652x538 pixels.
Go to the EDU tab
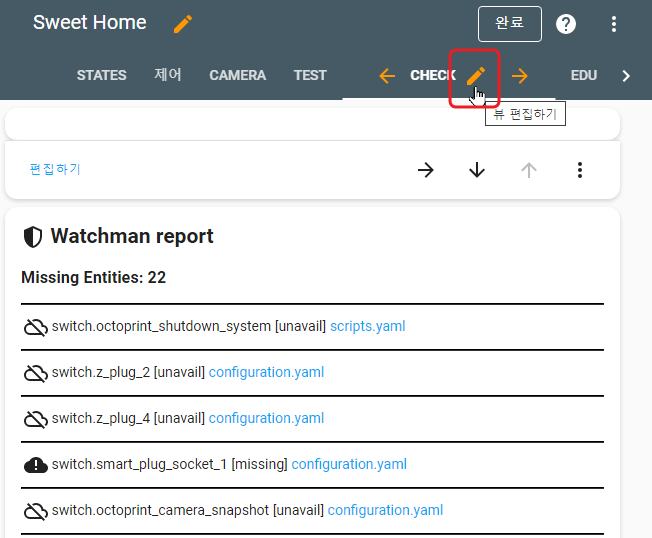pos(584,75)
